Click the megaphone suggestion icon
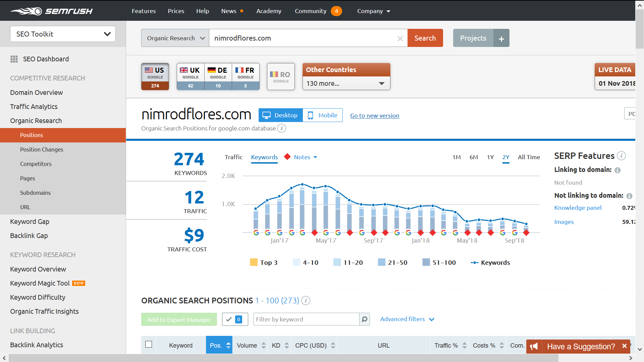The width and height of the screenshot is (644, 362). [534, 346]
